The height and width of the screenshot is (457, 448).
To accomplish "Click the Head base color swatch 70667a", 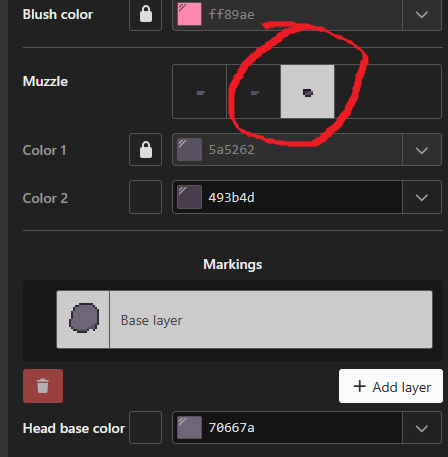I will [189, 428].
